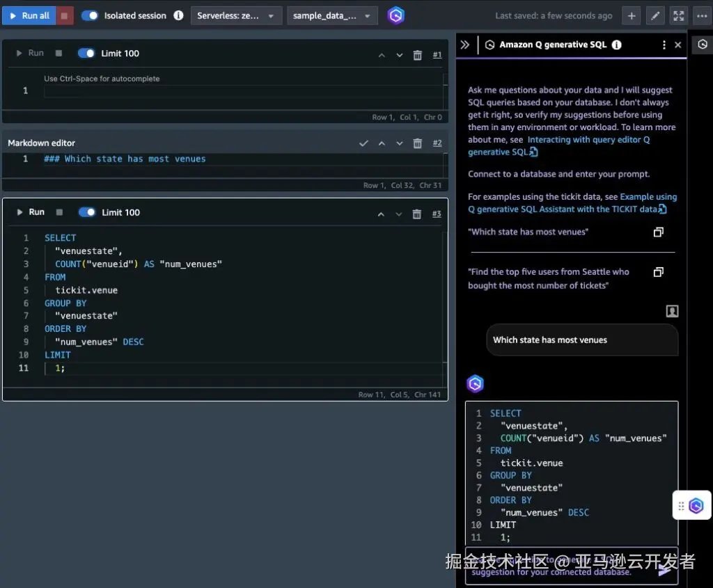
Task: Open Amazon Q panel kebab menu
Action: pos(664,45)
